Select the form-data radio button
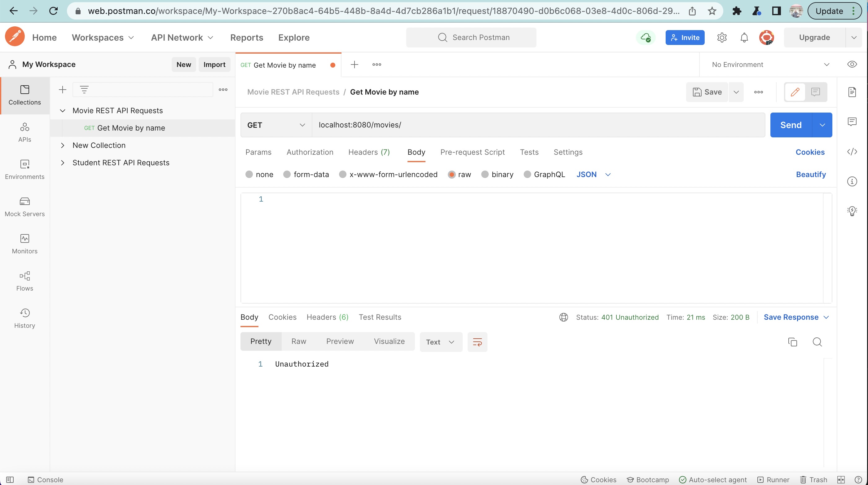868x485 pixels. [x=287, y=174]
